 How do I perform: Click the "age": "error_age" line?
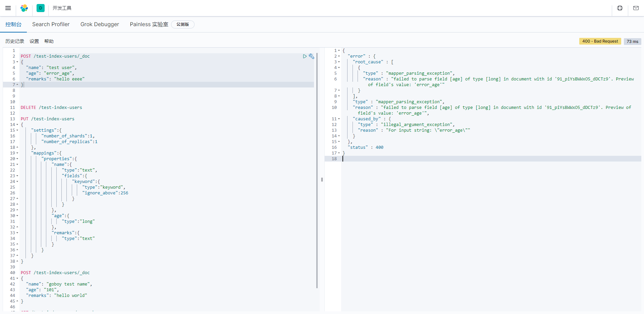[50, 73]
